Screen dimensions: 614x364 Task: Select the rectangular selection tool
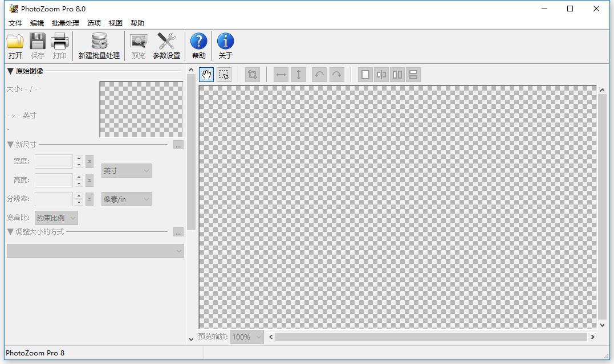[x=224, y=75]
